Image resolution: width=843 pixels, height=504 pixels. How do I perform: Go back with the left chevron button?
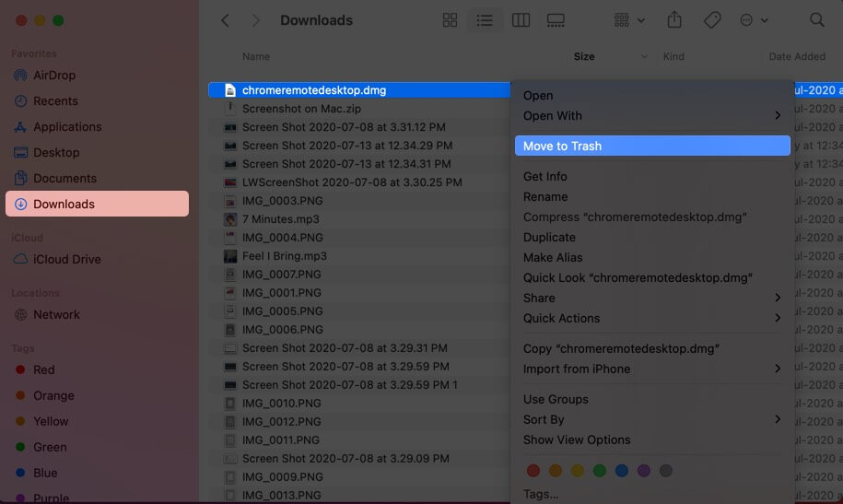[225, 20]
